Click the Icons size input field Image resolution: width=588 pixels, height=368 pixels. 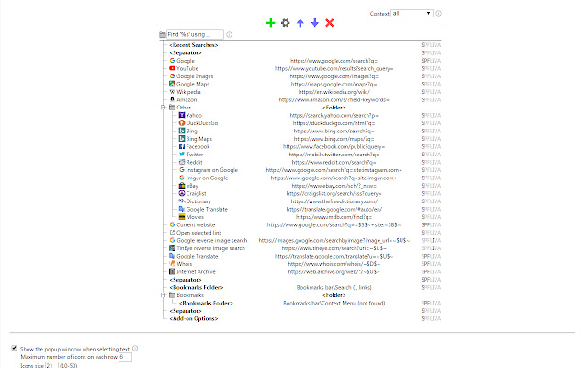(51, 365)
